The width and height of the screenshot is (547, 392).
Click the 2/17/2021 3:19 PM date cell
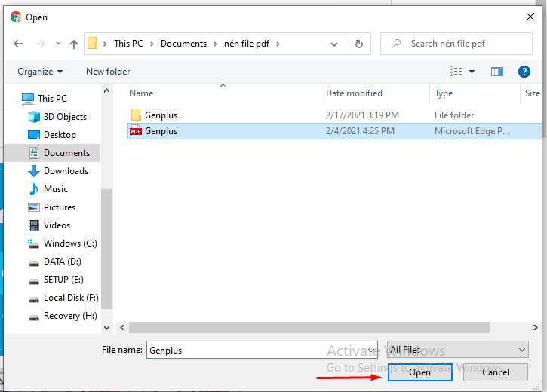(362, 115)
